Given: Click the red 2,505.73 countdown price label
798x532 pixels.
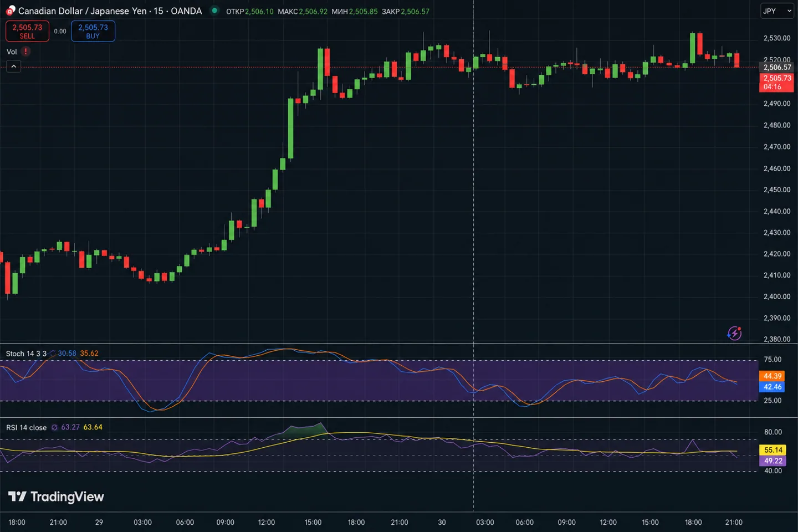Looking at the screenshot, I should (776, 83).
